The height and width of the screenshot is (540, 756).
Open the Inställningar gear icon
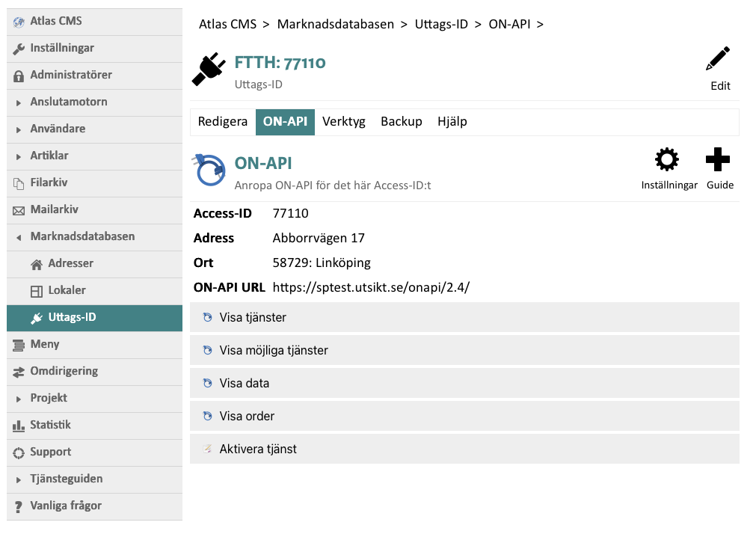(x=667, y=160)
